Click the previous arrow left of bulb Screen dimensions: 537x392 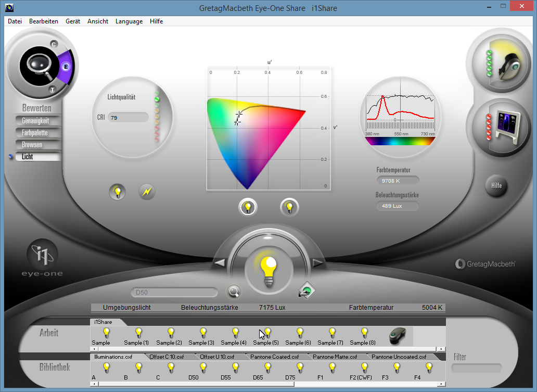tap(220, 263)
